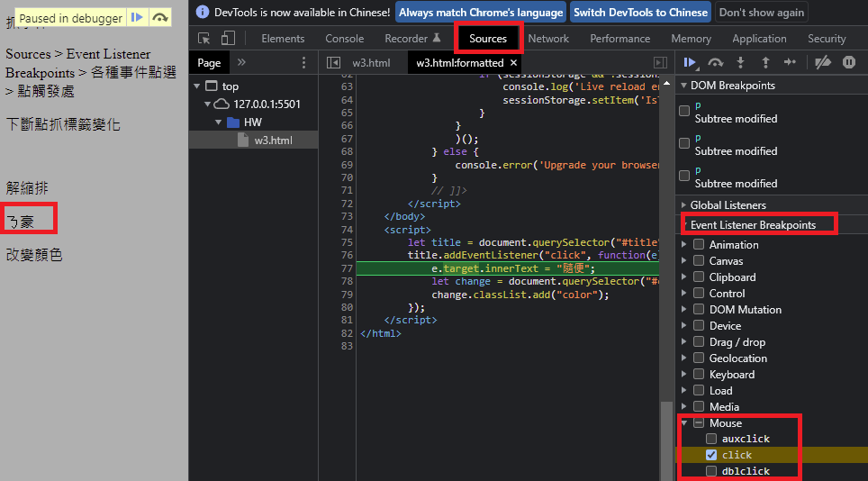Click the 127.0.0.1:5501 cloud icon
868x481 pixels.
(222, 104)
